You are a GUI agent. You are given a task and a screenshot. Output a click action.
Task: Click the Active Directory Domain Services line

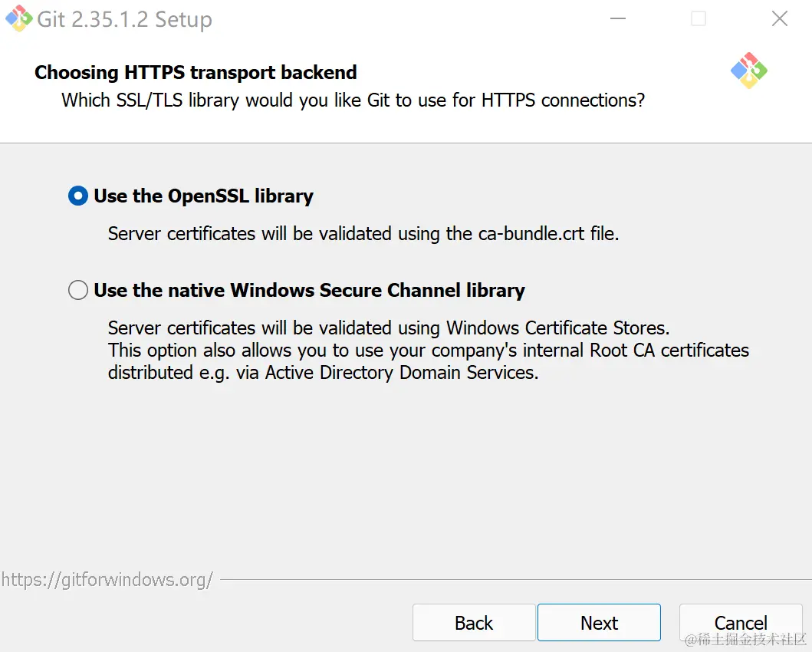(323, 373)
